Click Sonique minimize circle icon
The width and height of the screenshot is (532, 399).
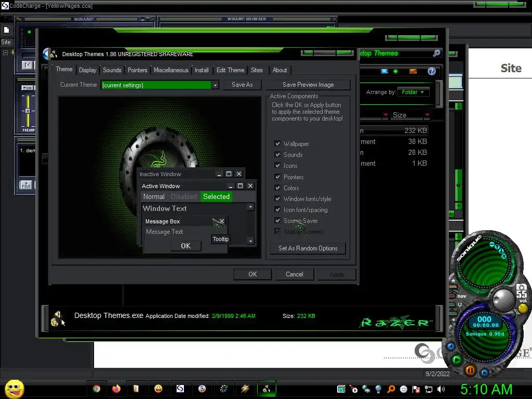click(x=491, y=244)
